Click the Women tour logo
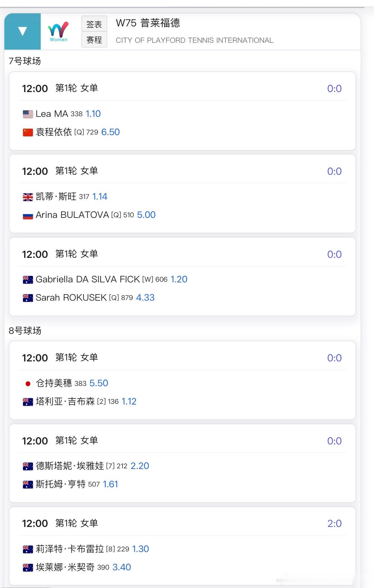This screenshot has height=588, width=374. [58, 31]
